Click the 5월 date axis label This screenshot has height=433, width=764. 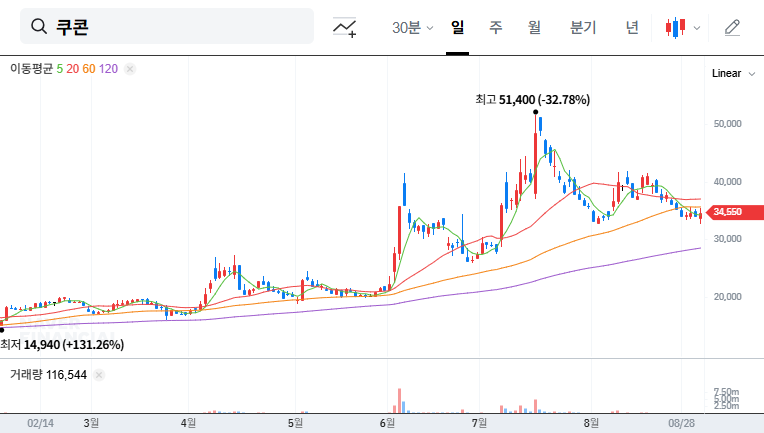click(295, 423)
